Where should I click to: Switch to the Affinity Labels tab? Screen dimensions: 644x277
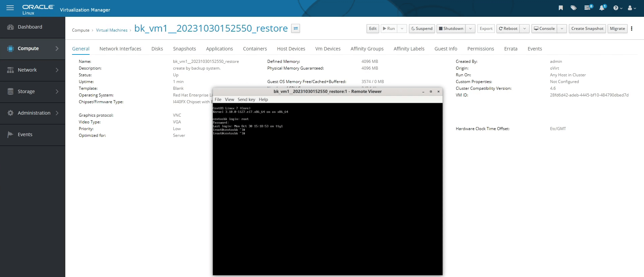(x=409, y=49)
